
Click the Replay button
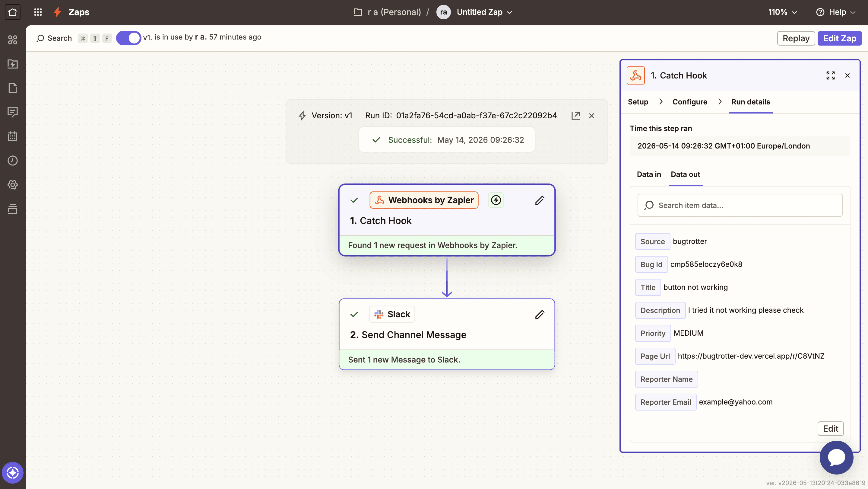point(796,38)
